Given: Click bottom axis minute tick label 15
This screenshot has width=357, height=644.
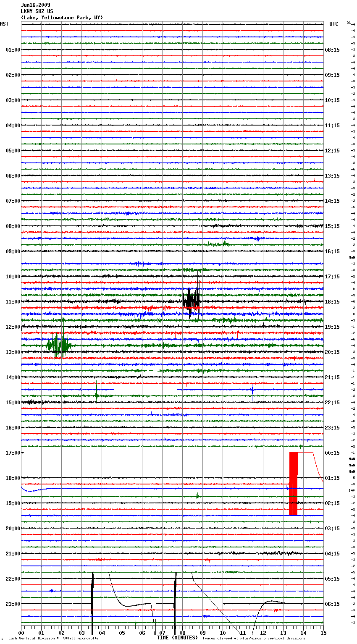Looking at the screenshot, I should 323,633.
